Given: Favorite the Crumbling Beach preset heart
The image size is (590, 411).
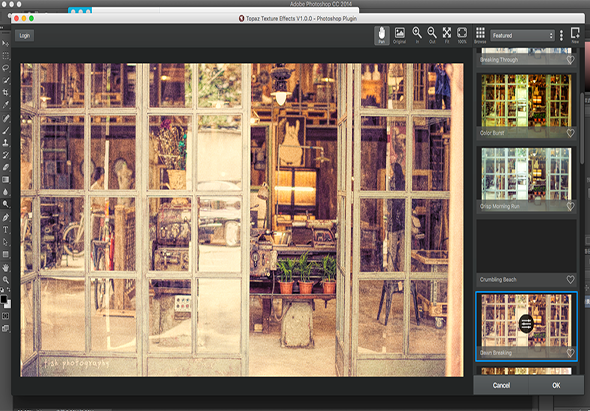Looking at the screenshot, I should [570, 280].
